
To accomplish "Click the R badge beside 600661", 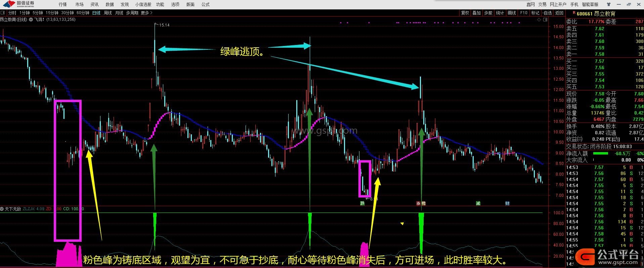I will click(574, 12).
